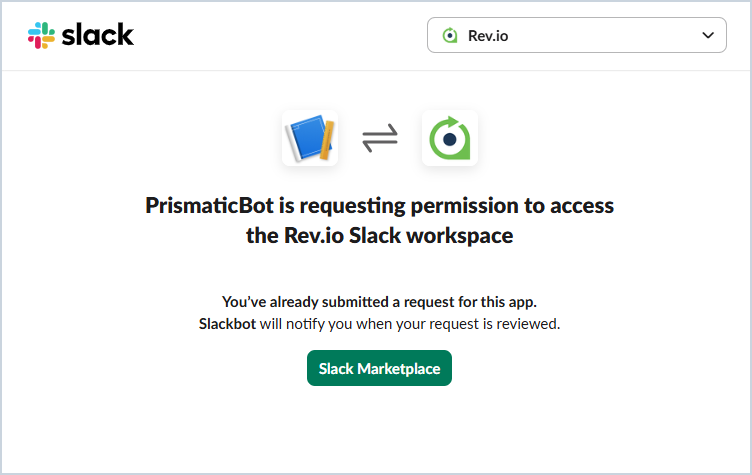Click the yellow ruler on the PrismaticBot icon
Screen dimensions: 752x475
coord(326,138)
